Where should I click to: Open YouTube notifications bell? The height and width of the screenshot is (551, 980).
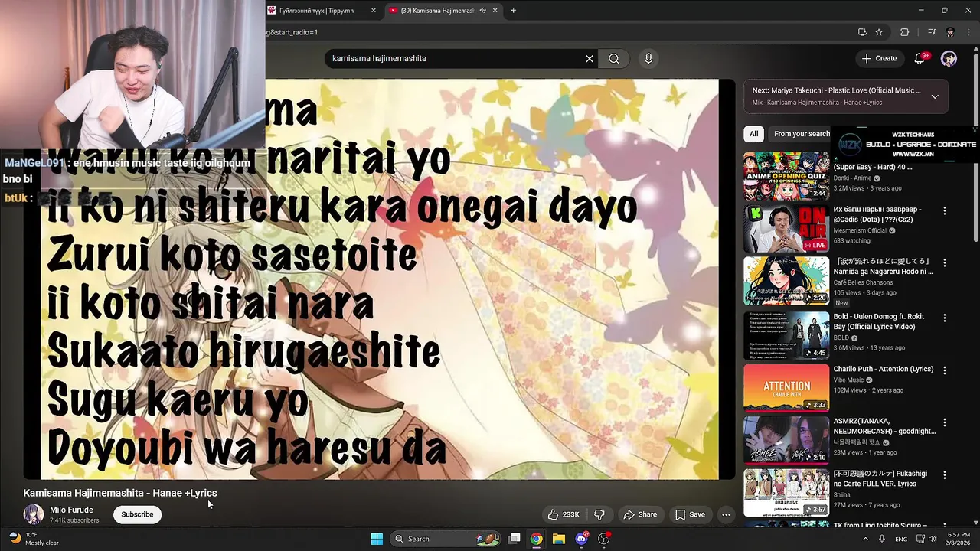(x=920, y=58)
